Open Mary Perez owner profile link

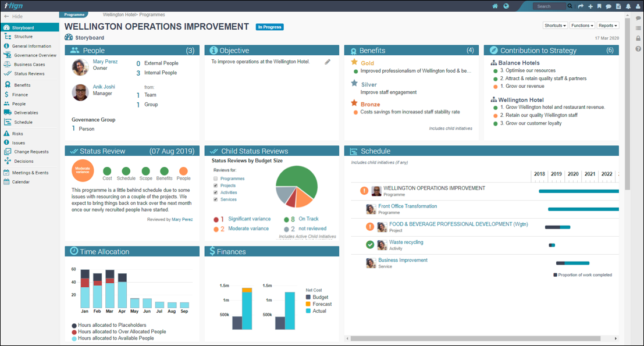105,62
